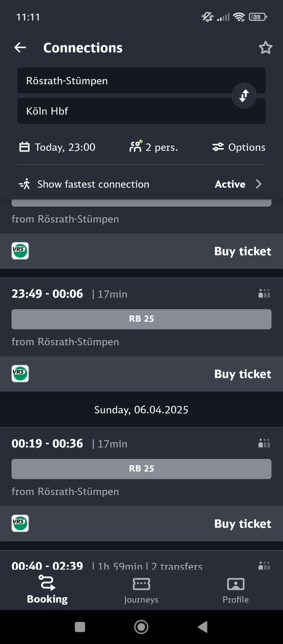Swap origin and destination stations
Viewport: 283px width, 644px height.
click(x=244, y=96)
